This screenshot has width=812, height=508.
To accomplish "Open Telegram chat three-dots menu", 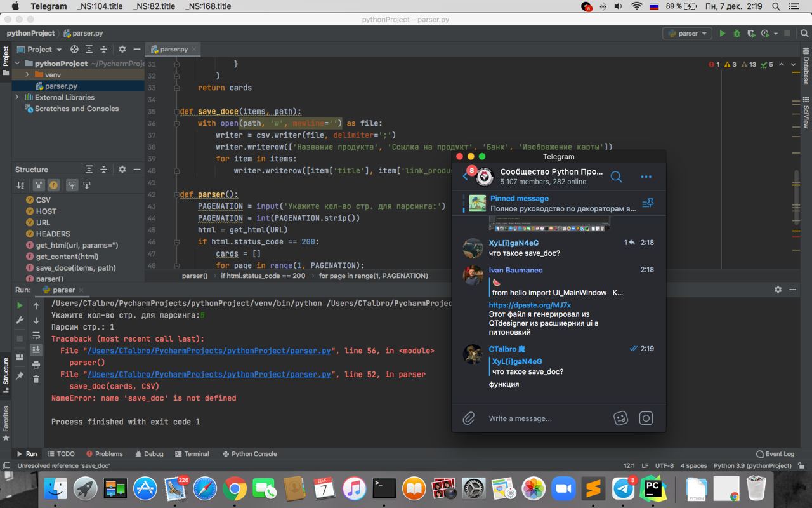I will point(646,177).
